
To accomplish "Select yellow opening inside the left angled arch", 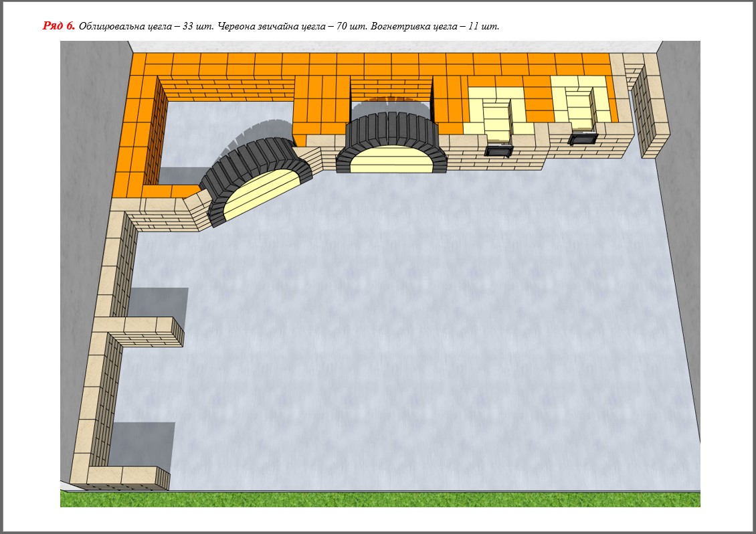I will (262, 195).
